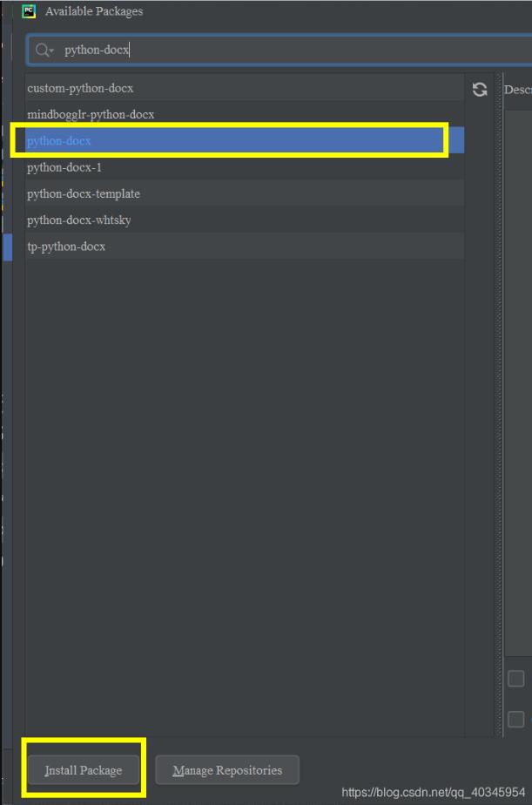Tick the lower checkbox under description pane
The width and height of the screenshot is (532, 805).
point(515,719)
